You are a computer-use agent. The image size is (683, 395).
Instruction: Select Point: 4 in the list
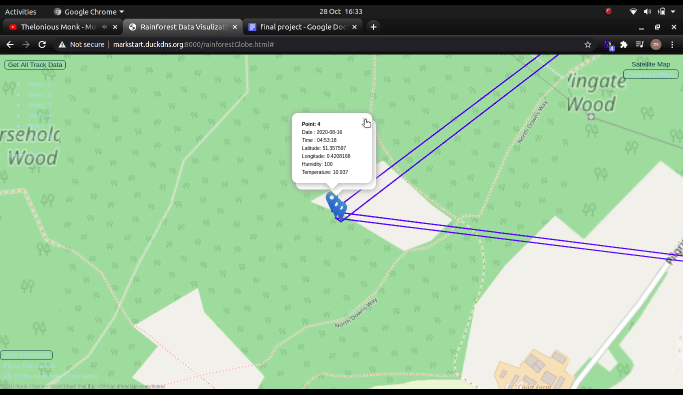[40, 115]
